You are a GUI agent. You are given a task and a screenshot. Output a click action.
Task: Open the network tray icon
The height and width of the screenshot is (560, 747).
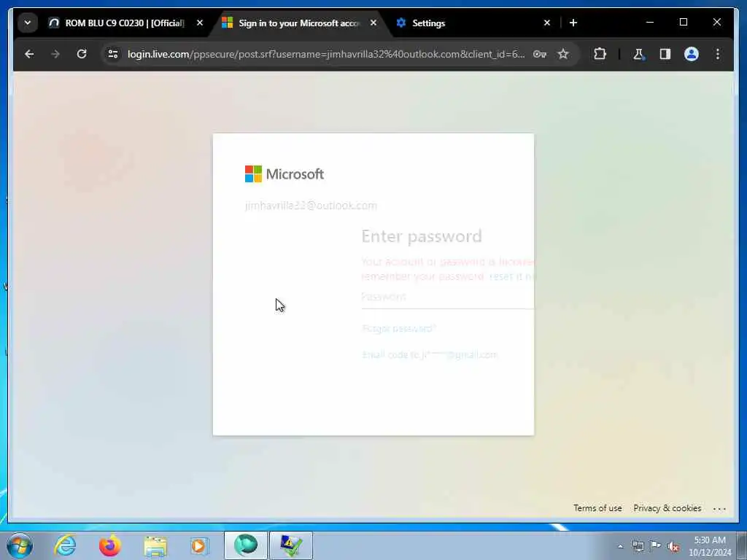638,546
